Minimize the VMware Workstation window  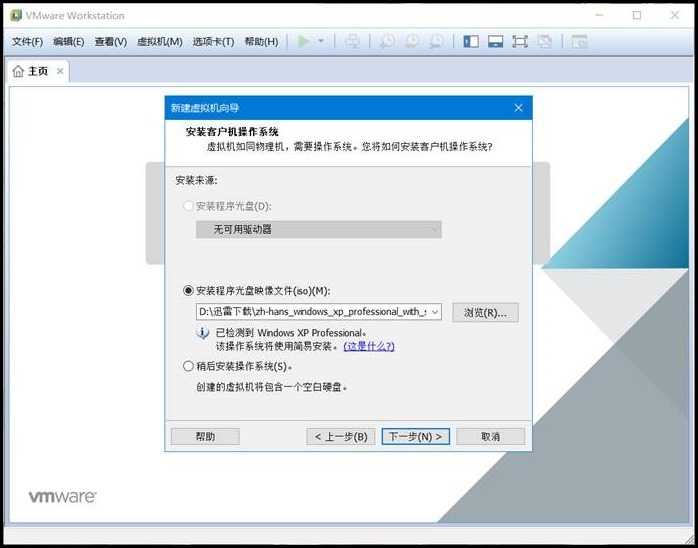[599, 15]
